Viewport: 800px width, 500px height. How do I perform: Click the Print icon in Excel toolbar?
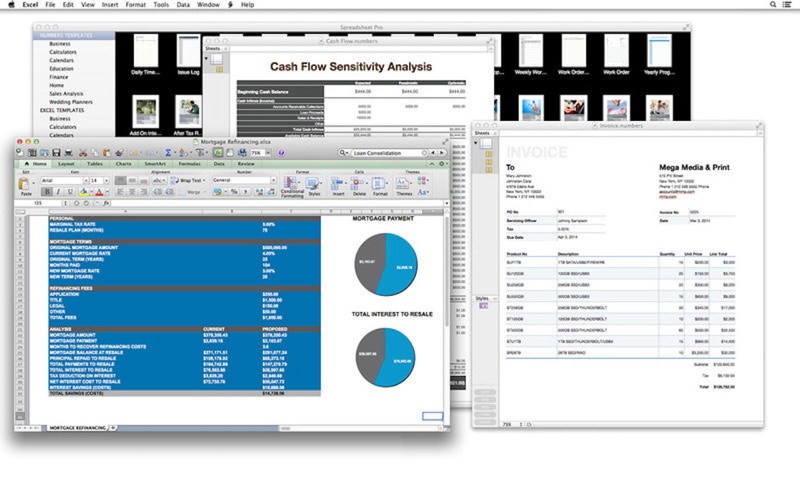tap(68, 153)
